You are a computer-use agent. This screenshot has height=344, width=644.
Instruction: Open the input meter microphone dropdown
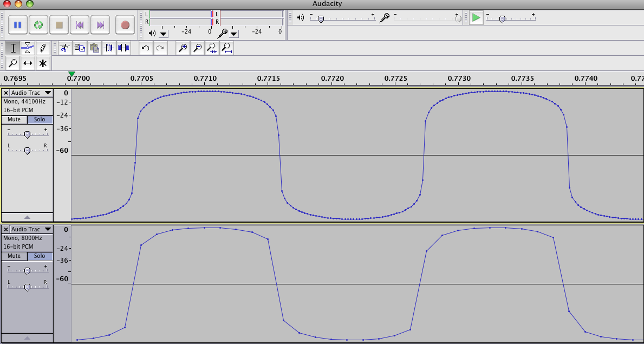(x=234, y=34)
